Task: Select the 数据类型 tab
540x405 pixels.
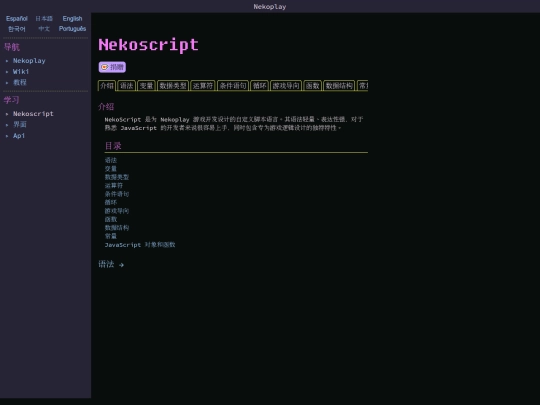Action: click(x=173, y=85)
